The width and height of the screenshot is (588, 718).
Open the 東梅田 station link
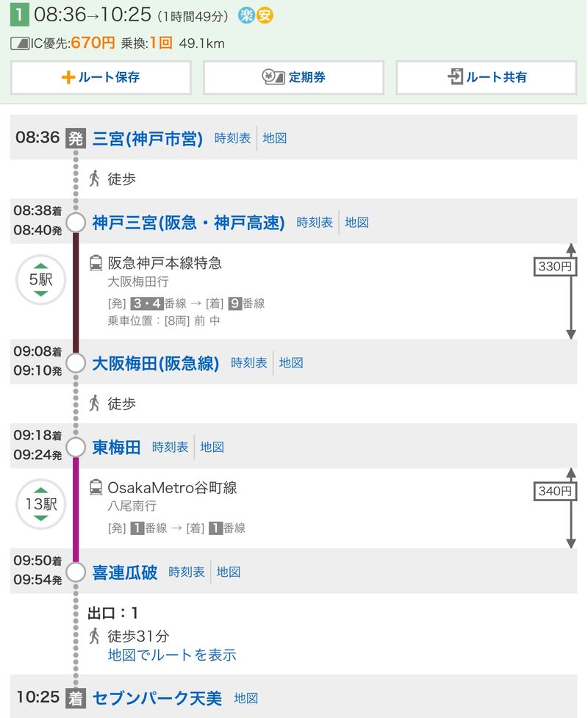(116, 447)
